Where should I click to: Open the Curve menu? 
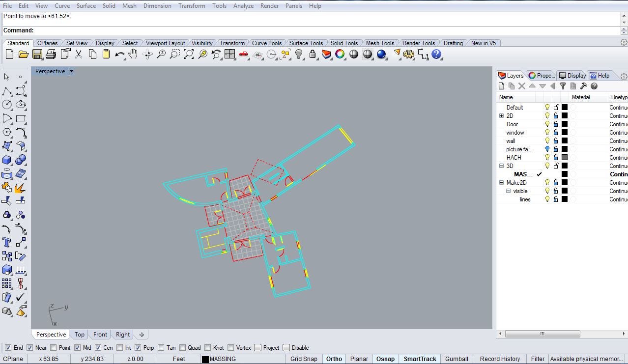click(62, 6)
